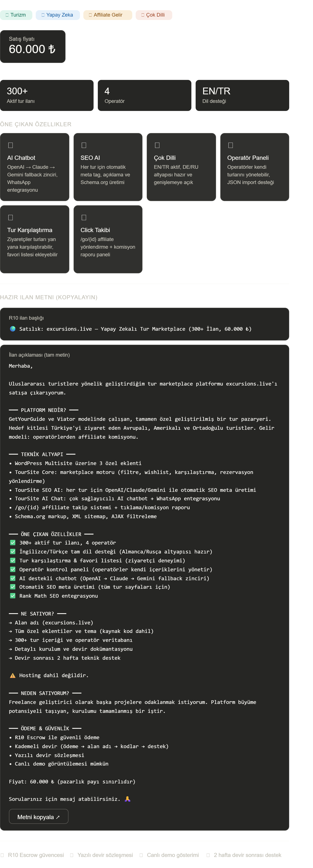Click the TEKNİK ALTYAPI section heading
Viewport: 313px width, 868px height.
tap(42, 454)
